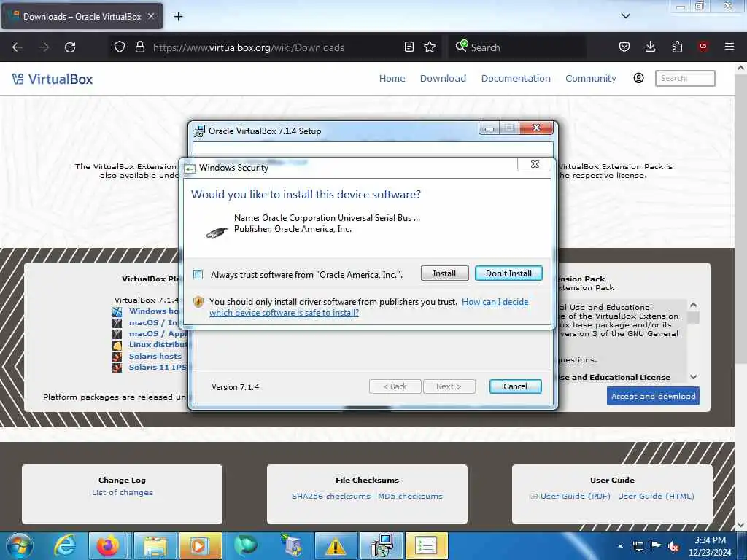Open the Pocket save icon
This screenshot has width=747, height=560.
click(x=624, y=47)
